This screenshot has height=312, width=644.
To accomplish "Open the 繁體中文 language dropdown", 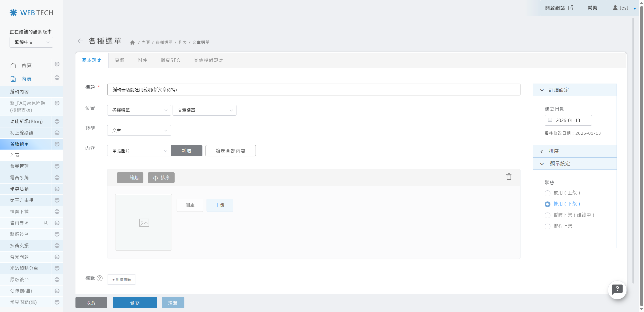I will [x=31, y=42].
